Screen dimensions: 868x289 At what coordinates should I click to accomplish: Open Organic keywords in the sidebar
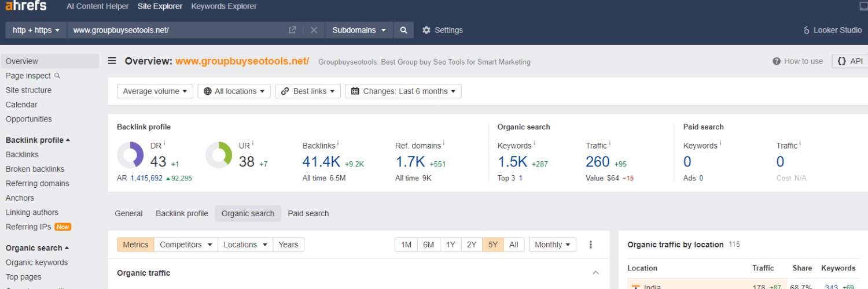pos(36,262)
